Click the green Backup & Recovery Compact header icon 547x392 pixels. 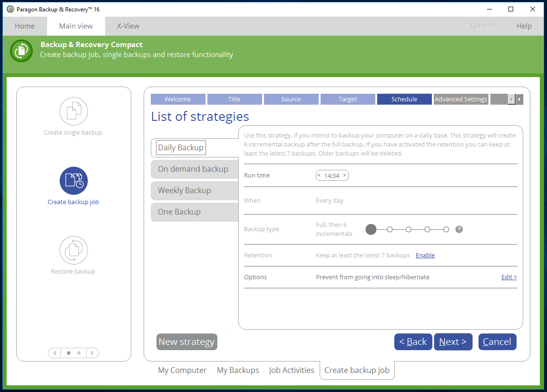(x=21, y=50)
